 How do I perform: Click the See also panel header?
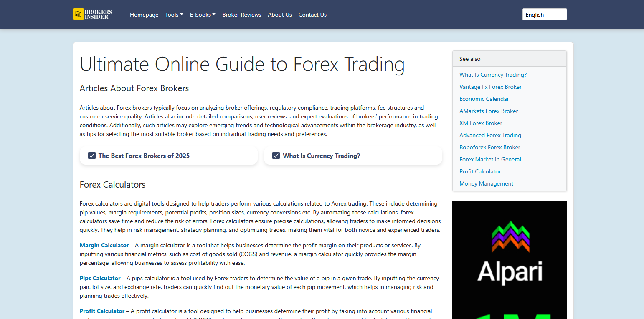(x=510, y=59)
